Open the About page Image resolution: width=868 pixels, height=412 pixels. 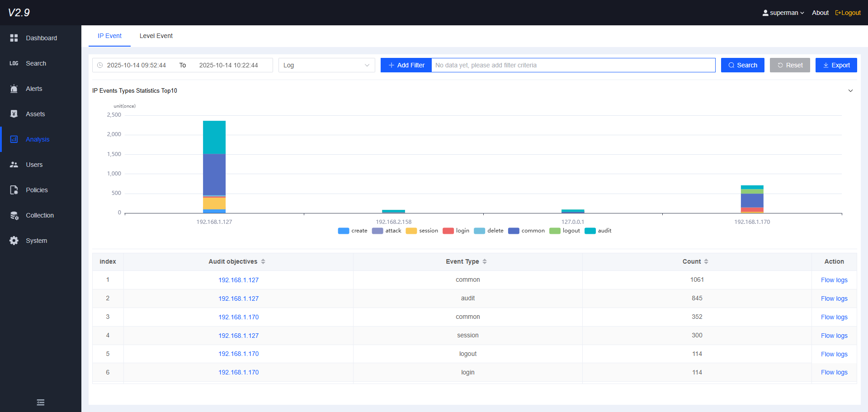point(820,13)
